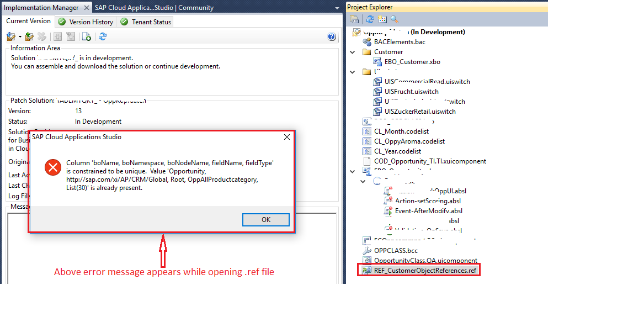Click the CL_Month.codelist file icon
This screenshot has width=644, height=322.
367,131
